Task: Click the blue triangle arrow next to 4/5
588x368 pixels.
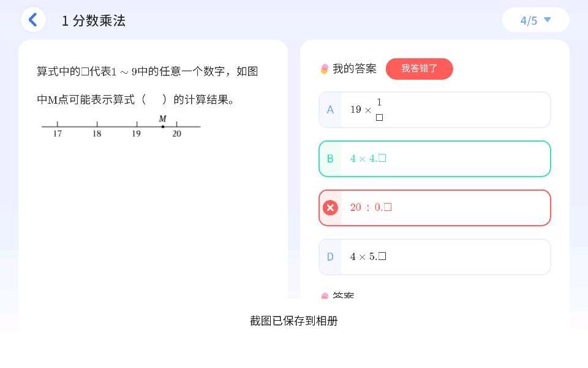Action: 548,20
